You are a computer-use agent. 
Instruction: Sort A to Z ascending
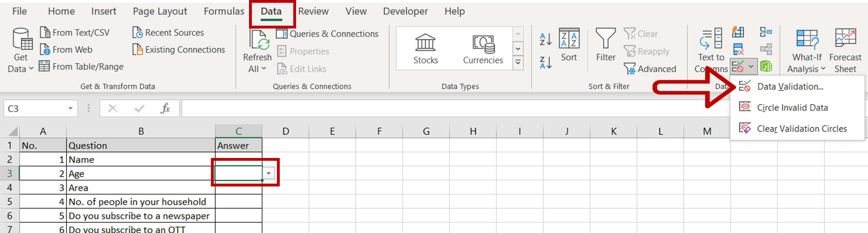[546, 39]
